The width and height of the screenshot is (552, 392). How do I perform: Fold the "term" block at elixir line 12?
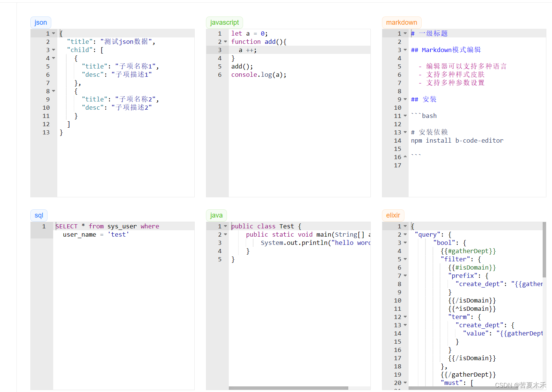pyautogui.click(x=405, y=317)
